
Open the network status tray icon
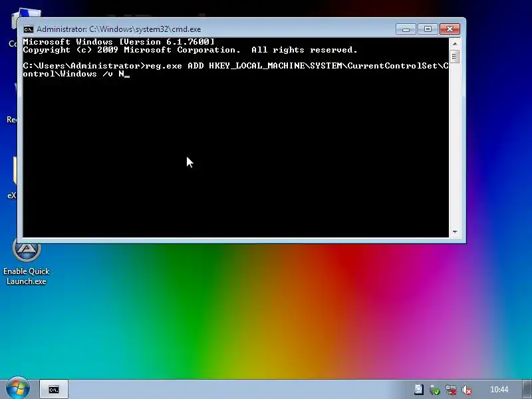(x=451, y=390)
